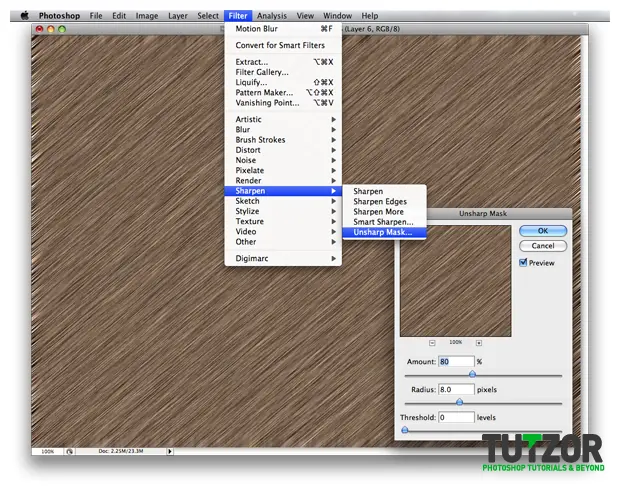Select Convert for Smart Filters

(x=283, y=45)
